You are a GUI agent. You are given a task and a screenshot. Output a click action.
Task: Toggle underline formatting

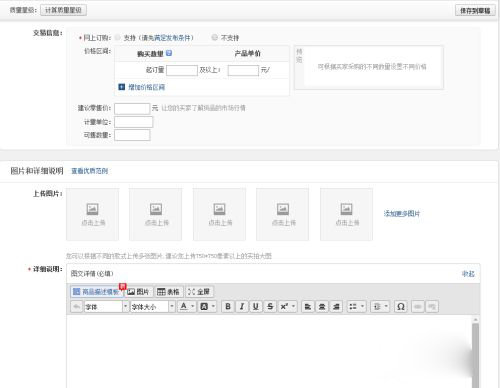[256, 307]
